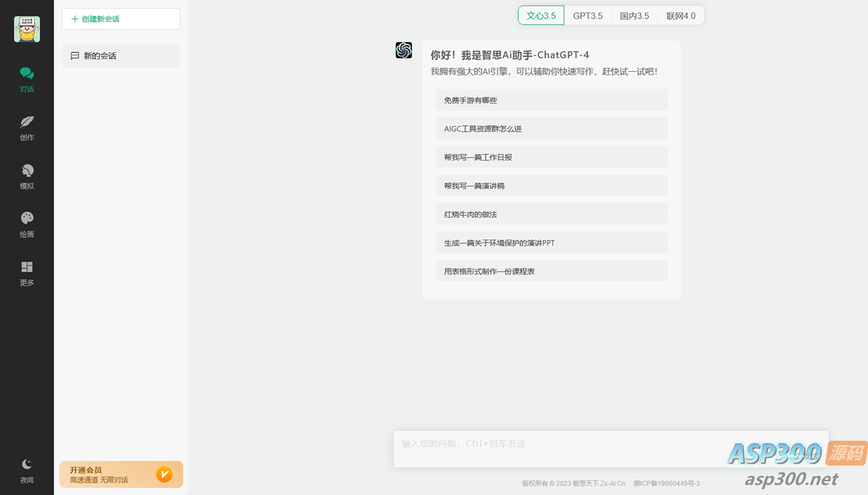This screenshot has width=868, height=495.
Task: Open the ICP备19000449号-3 footer link
Action: point(666,483)
